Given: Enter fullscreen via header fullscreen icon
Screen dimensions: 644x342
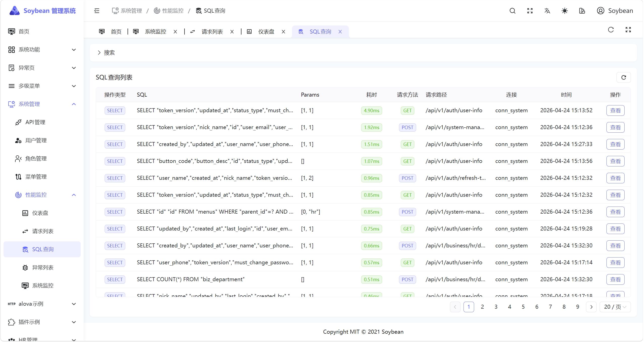Looking at the screenshot, I should (x=530, y=11).
